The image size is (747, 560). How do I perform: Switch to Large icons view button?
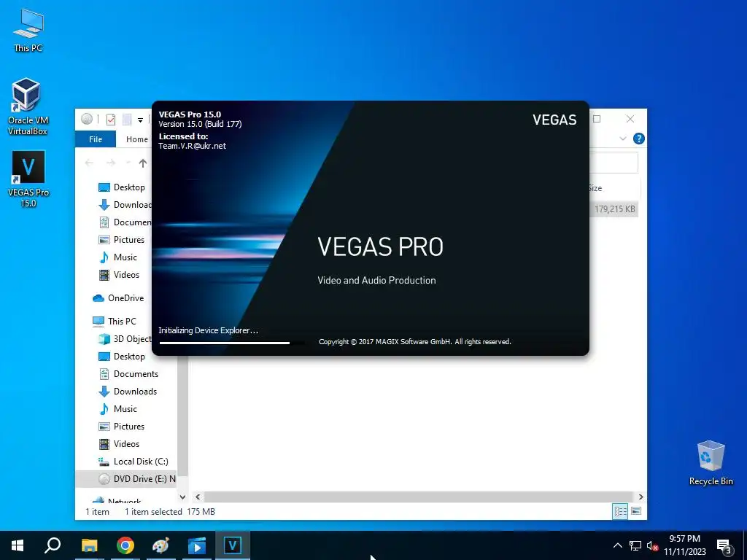click(636, 511)
